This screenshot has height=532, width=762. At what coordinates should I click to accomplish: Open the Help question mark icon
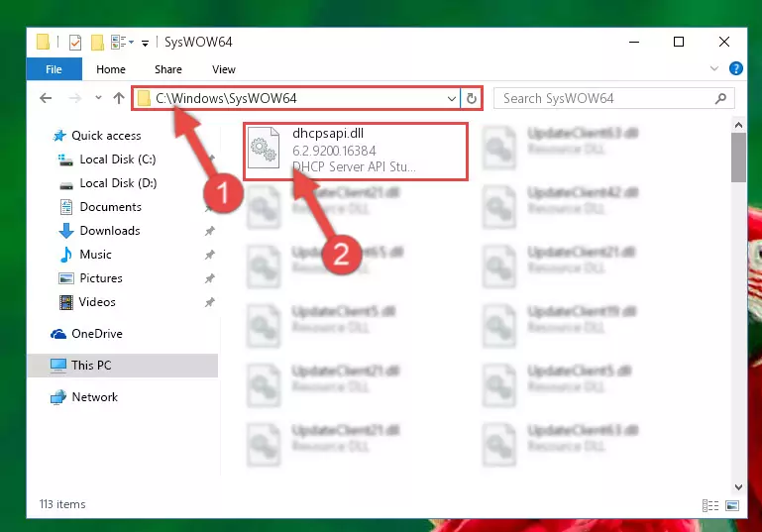point(736,68)
